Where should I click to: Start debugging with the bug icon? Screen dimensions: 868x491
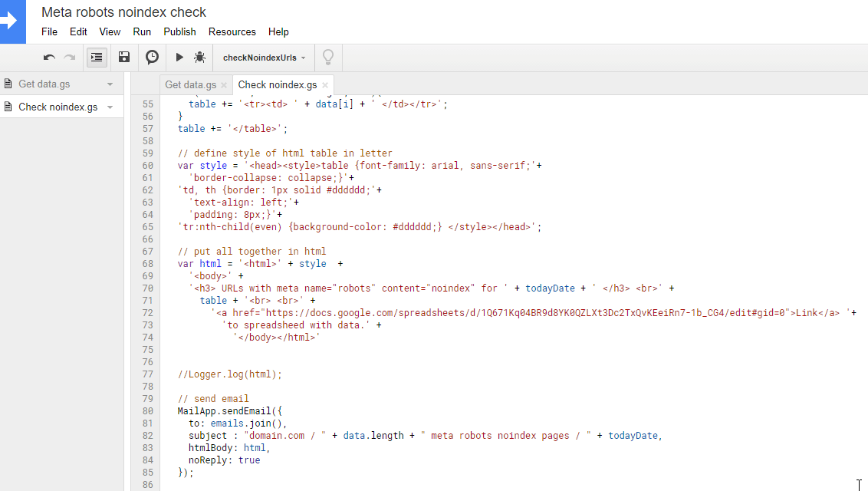[x=200, y=57]
